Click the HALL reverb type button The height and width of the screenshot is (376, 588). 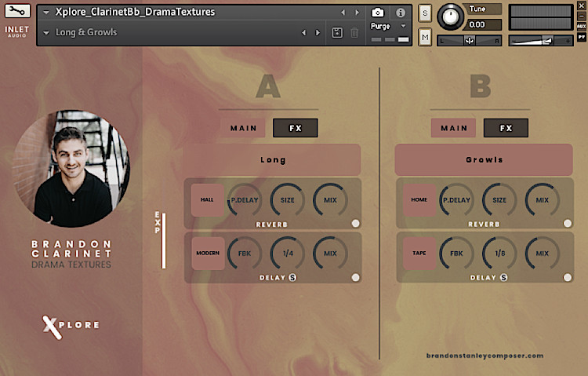[207, 199]
